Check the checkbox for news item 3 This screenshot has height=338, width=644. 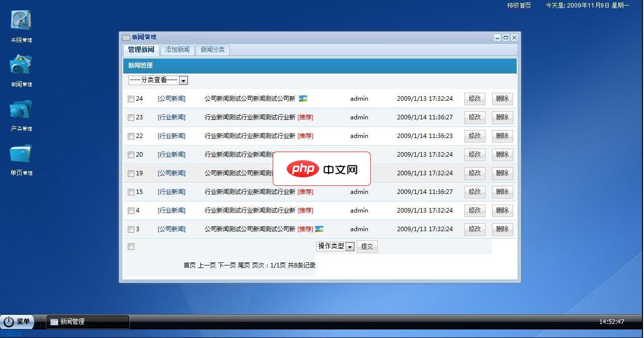tap(131, 229)
